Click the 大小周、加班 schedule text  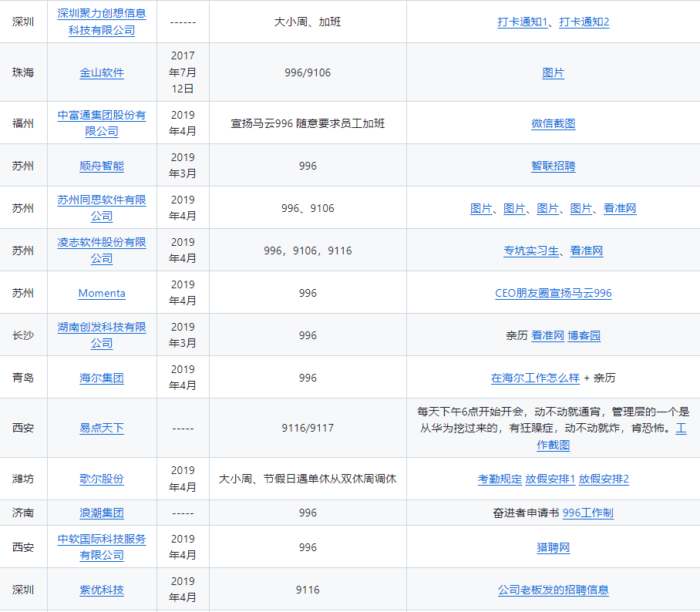(308, 22)
